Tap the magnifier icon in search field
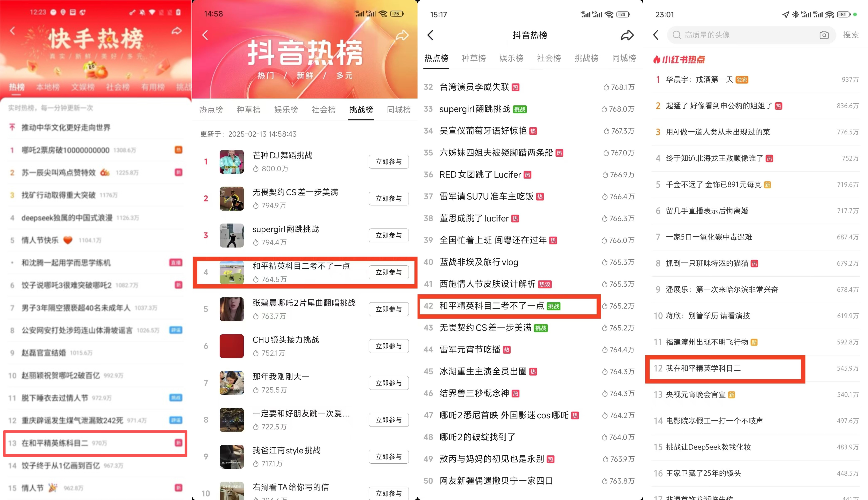Screen dimensions: 868x500 pos(677,35)
